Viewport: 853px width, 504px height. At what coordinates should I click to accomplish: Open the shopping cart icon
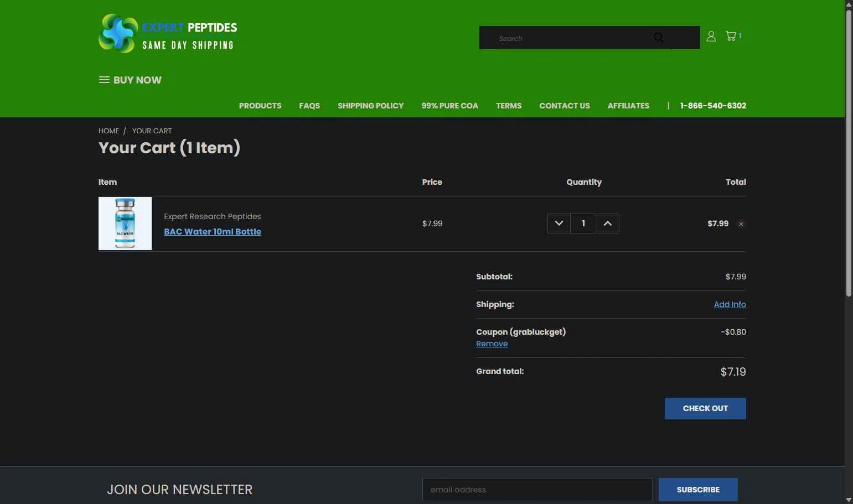pos(733,36)
